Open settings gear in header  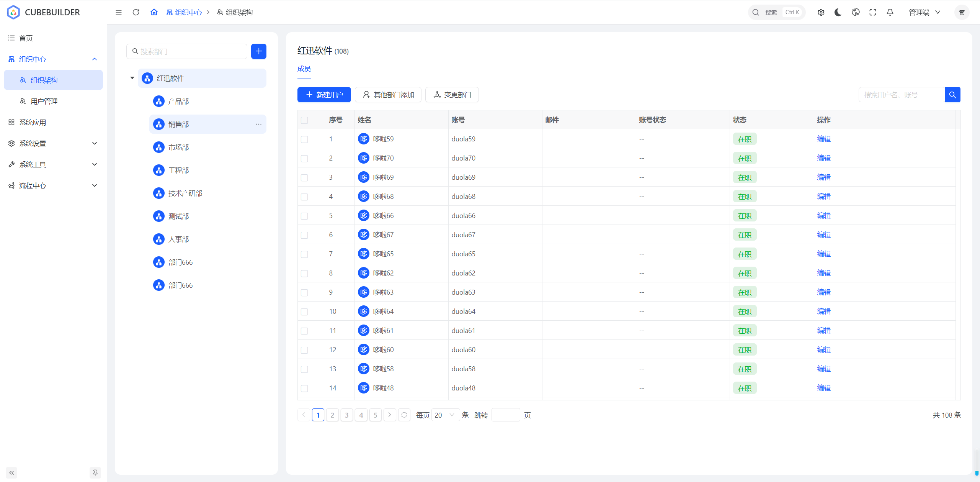click(821, 12)
